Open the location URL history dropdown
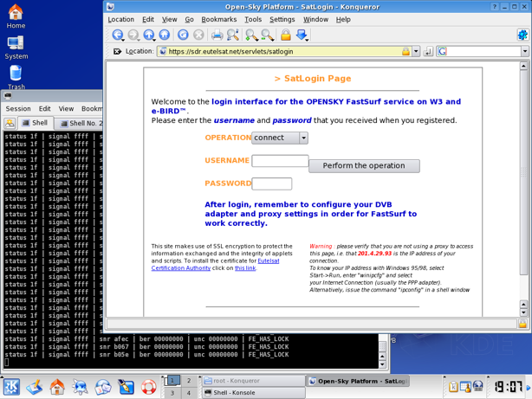This screenshot has width=532, height=399. click(416, 52)
